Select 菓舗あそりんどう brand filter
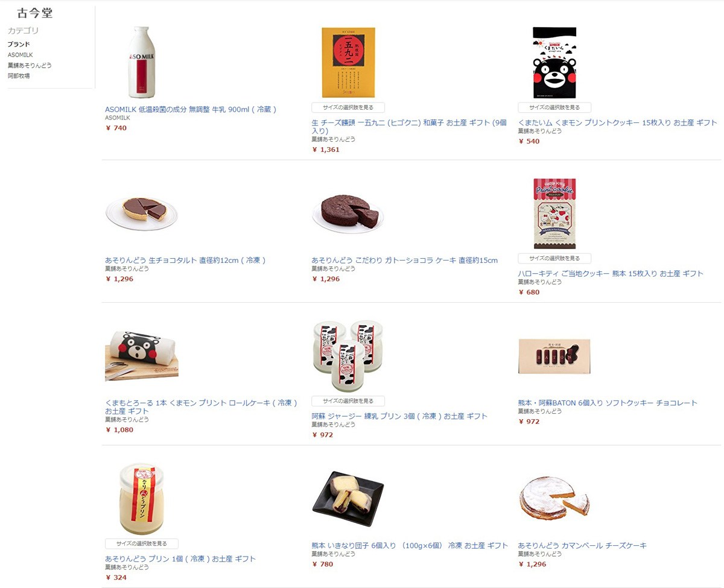The width and height of the screenshot is (724, 588). [30, 65]
